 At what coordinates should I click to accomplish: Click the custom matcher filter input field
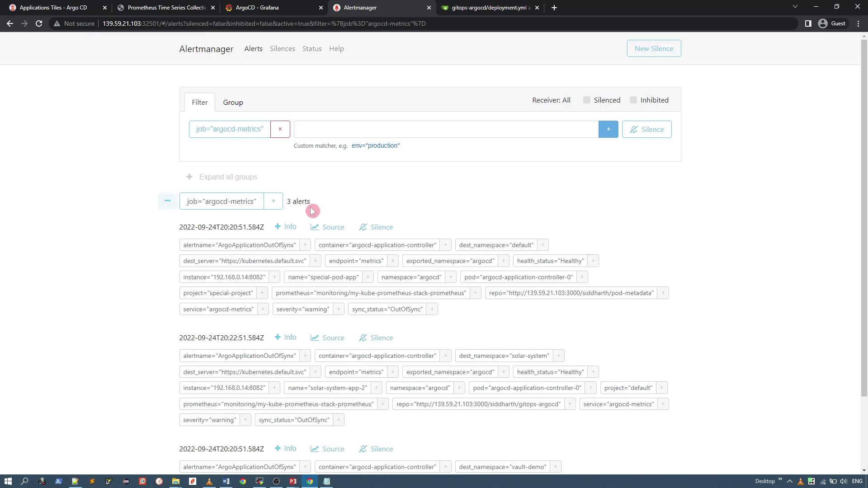pos(446,129)
